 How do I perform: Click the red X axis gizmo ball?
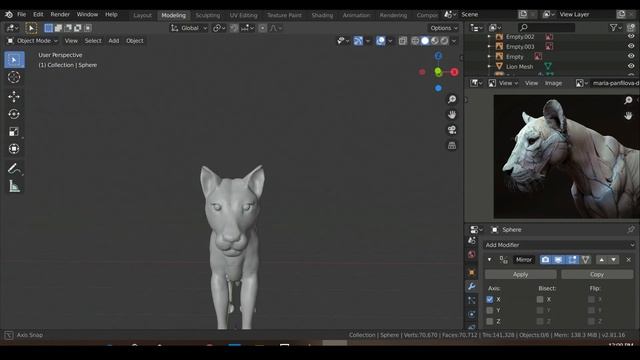[454, 72]
